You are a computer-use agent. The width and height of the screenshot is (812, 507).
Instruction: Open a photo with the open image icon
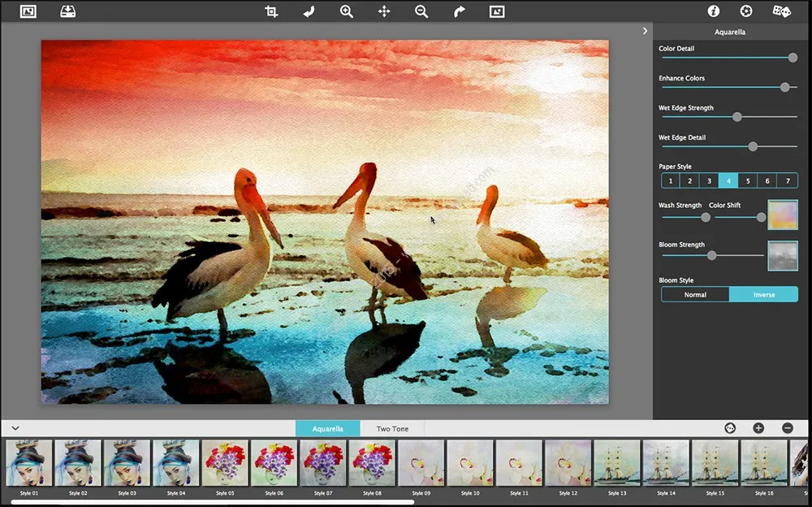28,11
